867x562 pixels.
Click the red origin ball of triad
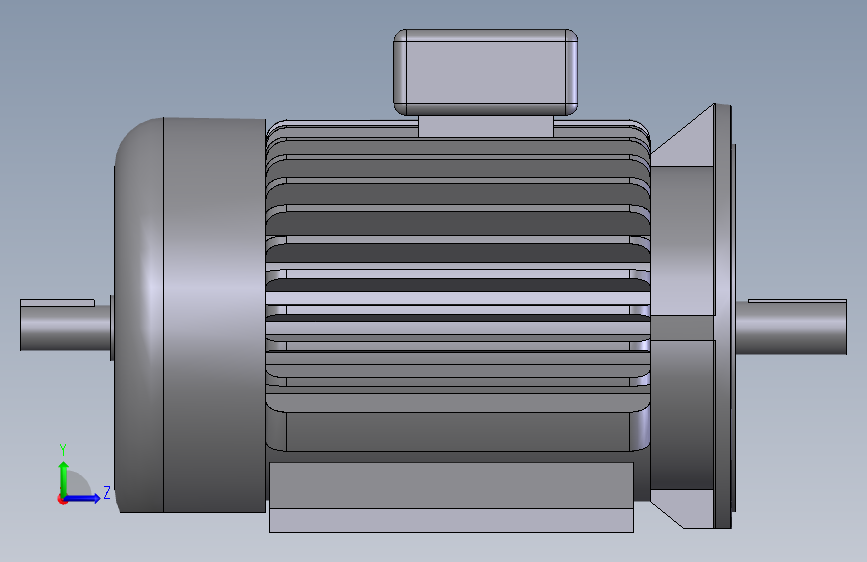click(62, 499)
